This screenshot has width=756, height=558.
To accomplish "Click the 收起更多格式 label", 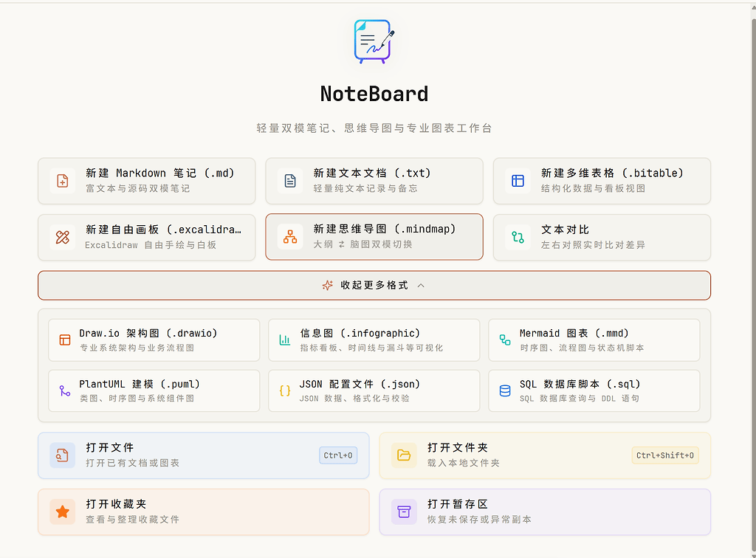I will coord(374,285).
